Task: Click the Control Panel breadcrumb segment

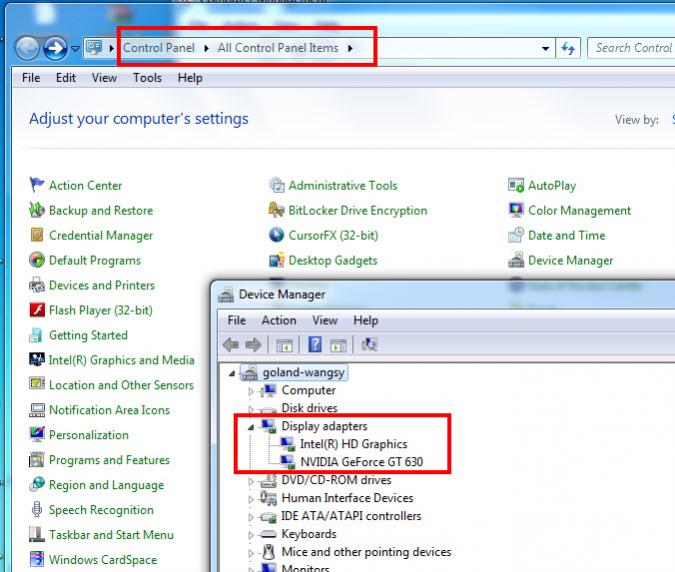Action: click(159, 48)
